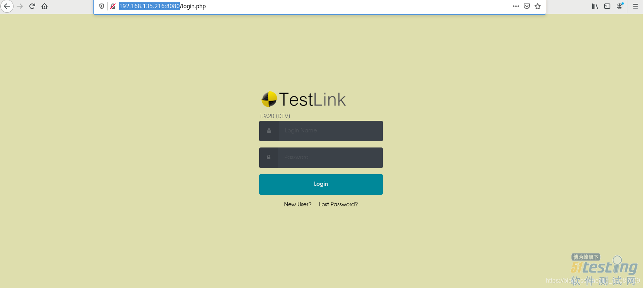Click the TestLink logo

(304, 99)
